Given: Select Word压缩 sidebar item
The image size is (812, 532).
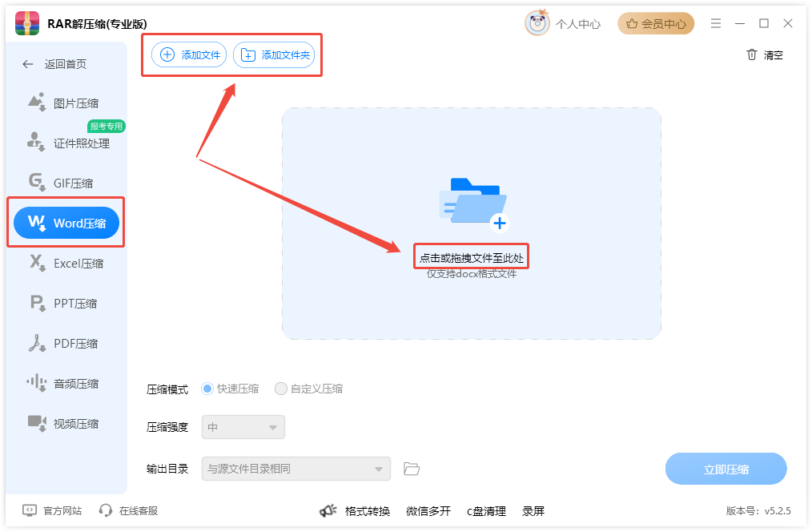Looking at the screenshot, I should coord(66,223).
